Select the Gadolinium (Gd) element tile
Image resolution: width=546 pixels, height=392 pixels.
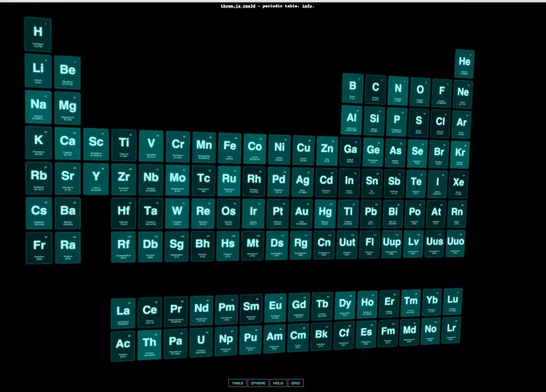299,308
